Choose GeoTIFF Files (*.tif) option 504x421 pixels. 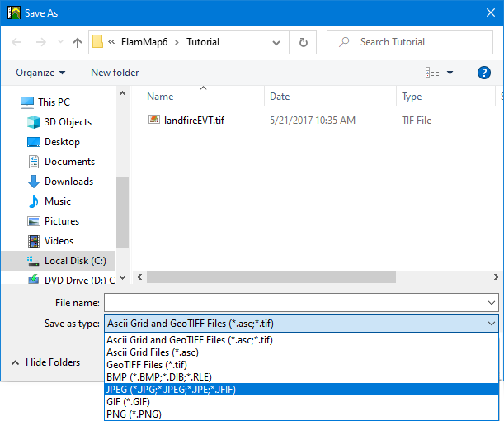(302, 365)
